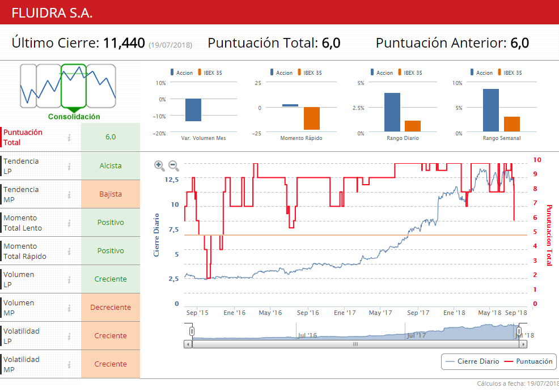Click the orange IBEX 35 bar in Momento Rápido
This screenshot has width=559, height=392.
pos(312,118)
